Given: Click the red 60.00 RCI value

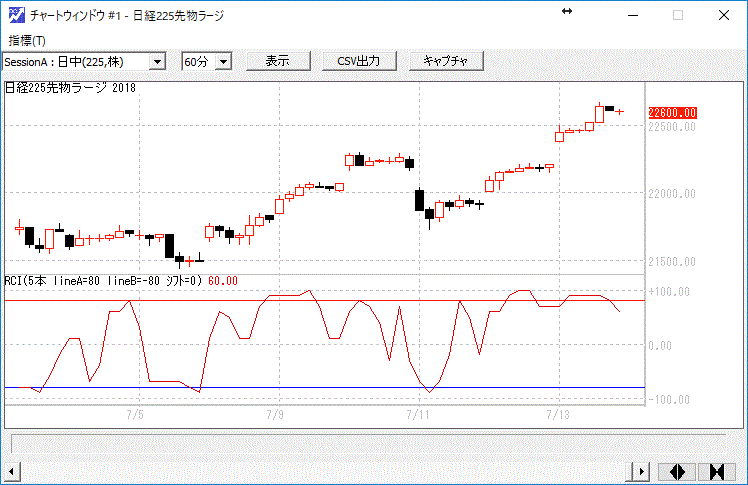Looking at the screenshot, I should point(223,281).
